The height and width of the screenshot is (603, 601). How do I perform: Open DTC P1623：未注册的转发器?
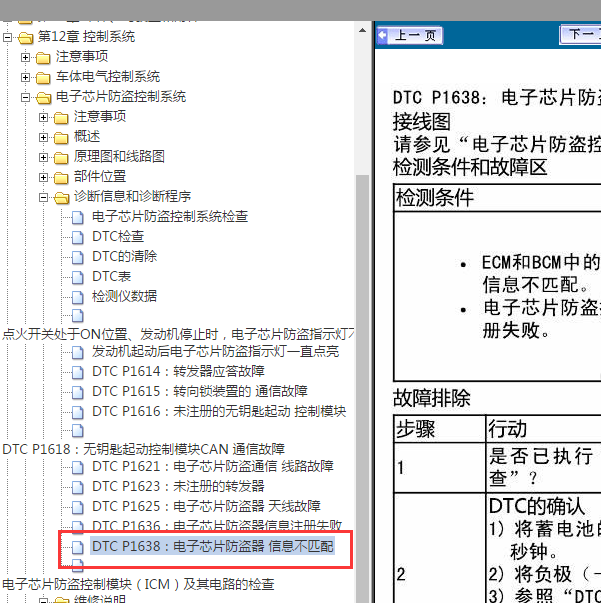[x=178, y=486]
